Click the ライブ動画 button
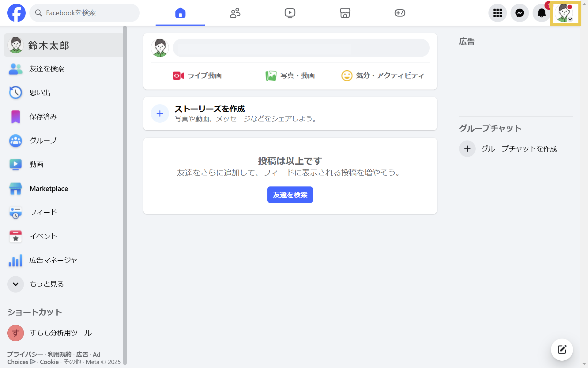The image size is (588, 368). [197, 75]
